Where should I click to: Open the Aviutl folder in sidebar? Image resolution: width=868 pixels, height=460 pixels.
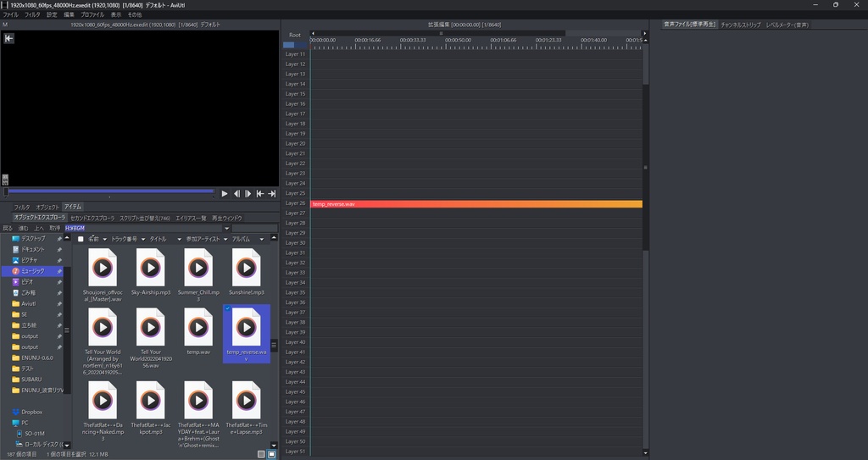click(28, 303)
